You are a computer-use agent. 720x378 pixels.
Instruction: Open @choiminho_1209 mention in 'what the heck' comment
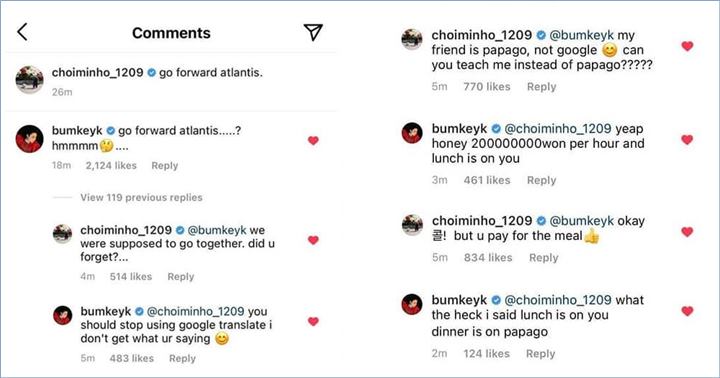coord(557,300)
